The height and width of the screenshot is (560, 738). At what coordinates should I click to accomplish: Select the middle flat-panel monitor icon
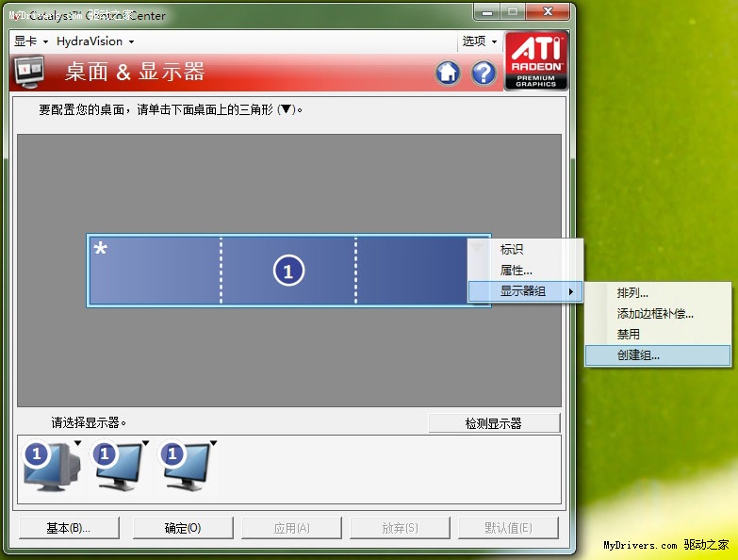point(119,466)
